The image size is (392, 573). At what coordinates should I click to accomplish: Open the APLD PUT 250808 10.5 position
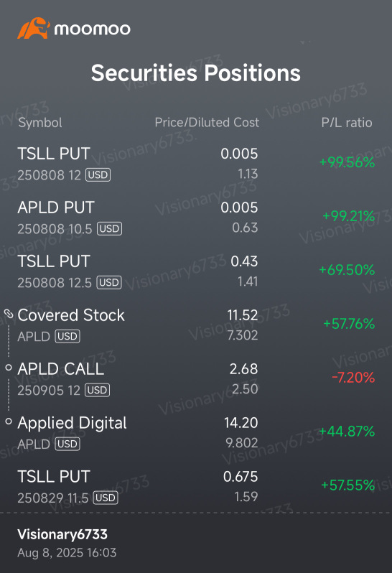pyautogui.click(x=196, y=218)
